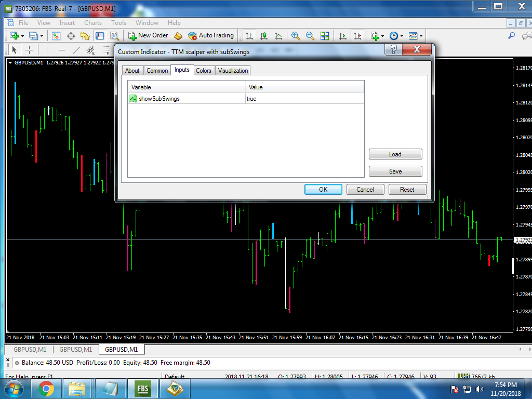Select the Trendline tool
This screenshot has height=399, width=532.
[76, 50]
